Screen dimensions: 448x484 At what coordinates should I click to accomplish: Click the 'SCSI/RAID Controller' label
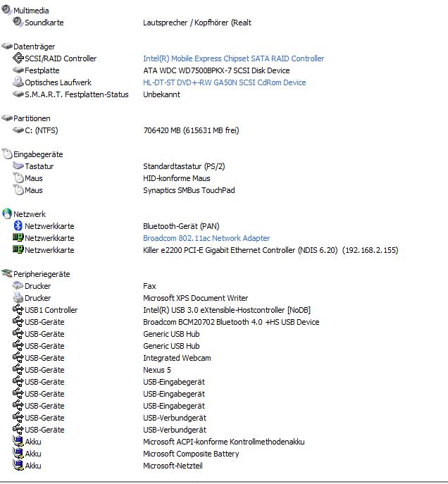click(61, 58)
